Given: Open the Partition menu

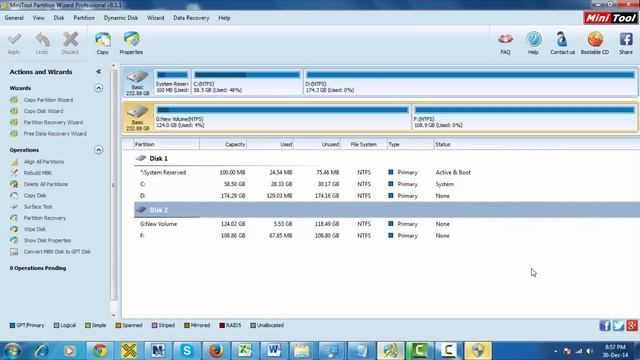Looking at the screenshot, I should 84,18.
